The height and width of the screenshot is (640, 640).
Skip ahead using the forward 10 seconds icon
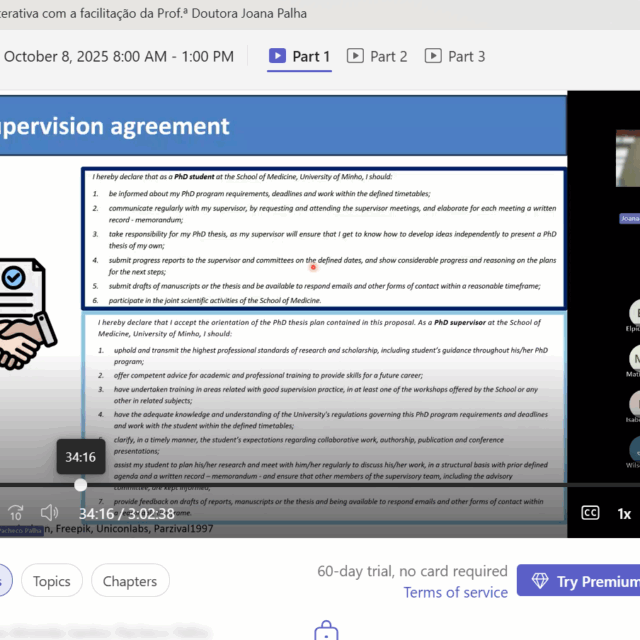[x=16, y=513]
